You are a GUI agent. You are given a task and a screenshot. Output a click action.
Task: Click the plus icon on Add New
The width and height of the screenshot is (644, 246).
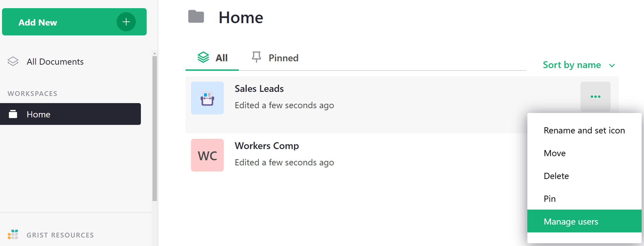point(126,22)
